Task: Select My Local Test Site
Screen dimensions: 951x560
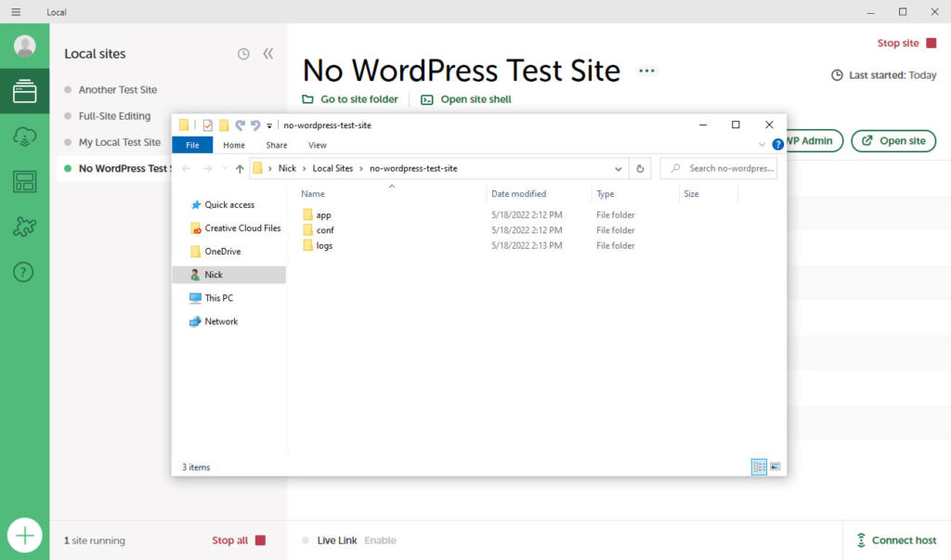Action: click(x=120, y=142)
